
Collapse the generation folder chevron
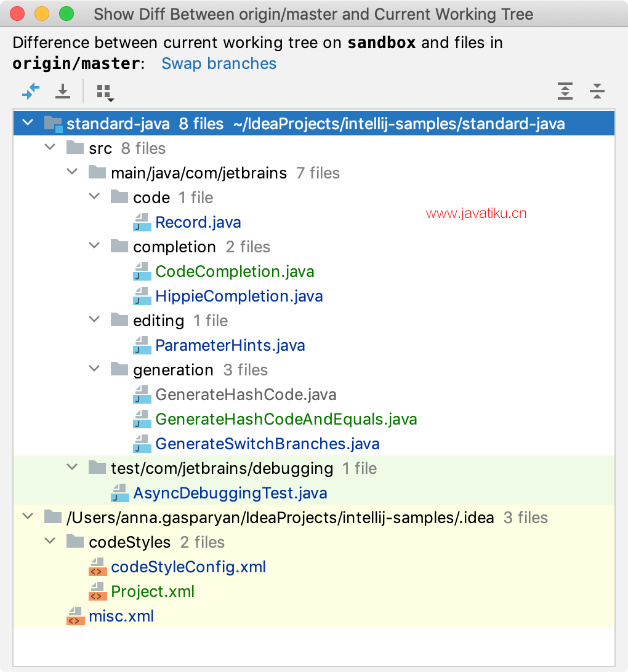point(94,369)
